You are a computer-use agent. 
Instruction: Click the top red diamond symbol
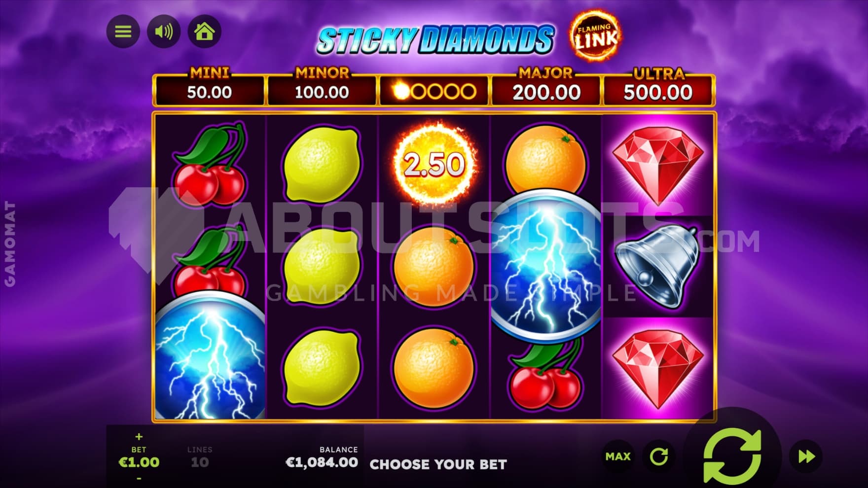(658, 164)
